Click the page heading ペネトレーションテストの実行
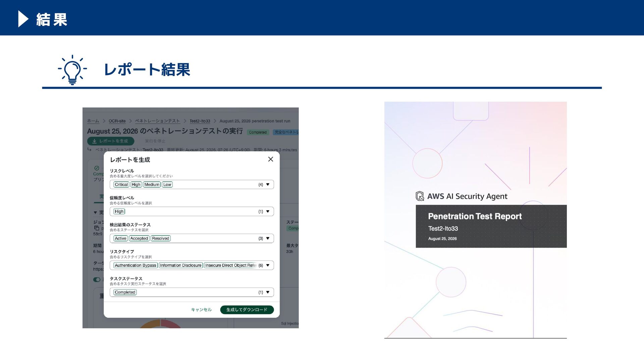This screenshot has height=362, width=644. pyautogui.click(x=165, y=131)
